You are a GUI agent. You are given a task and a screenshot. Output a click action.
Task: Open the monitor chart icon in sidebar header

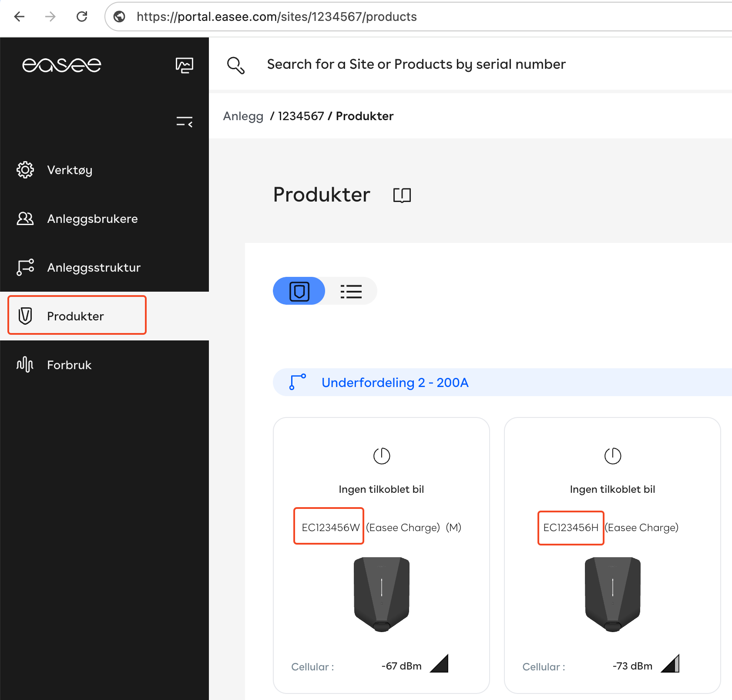point(185,65)
